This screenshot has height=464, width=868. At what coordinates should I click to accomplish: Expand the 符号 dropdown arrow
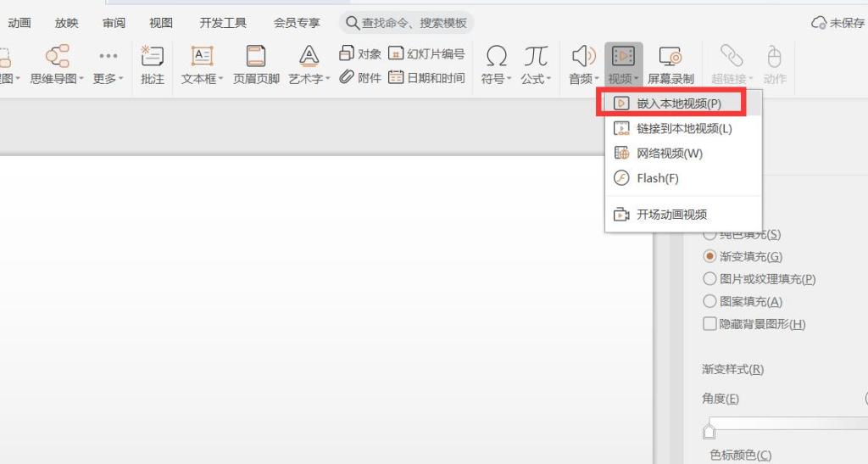(509, 79)
